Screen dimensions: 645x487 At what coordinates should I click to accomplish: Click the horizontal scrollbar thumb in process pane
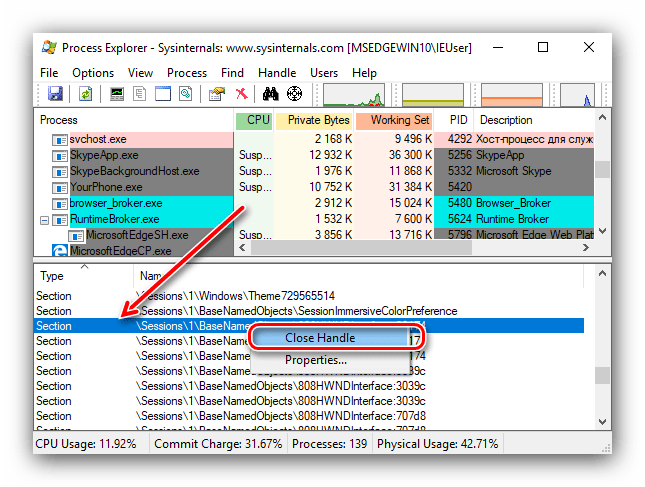click(362, 248)
